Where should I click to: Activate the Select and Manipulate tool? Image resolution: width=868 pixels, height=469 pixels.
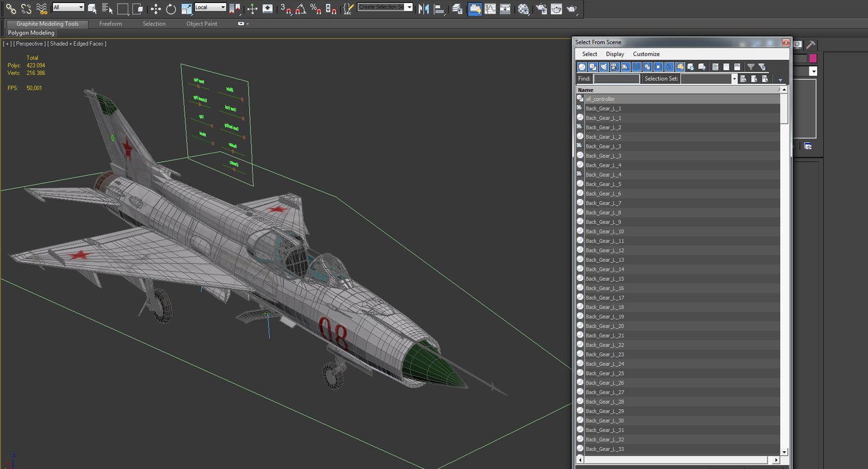(252, 8)
